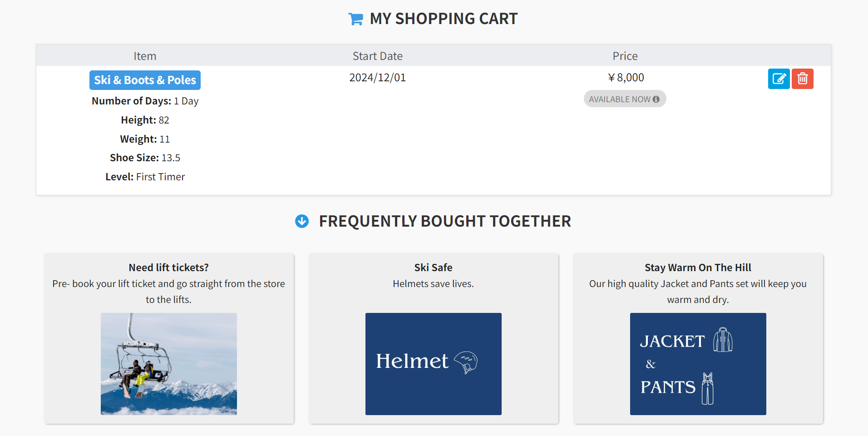Select the chairlift photo thumbnail
Screen dimensions: 868x436
(168, 363)
